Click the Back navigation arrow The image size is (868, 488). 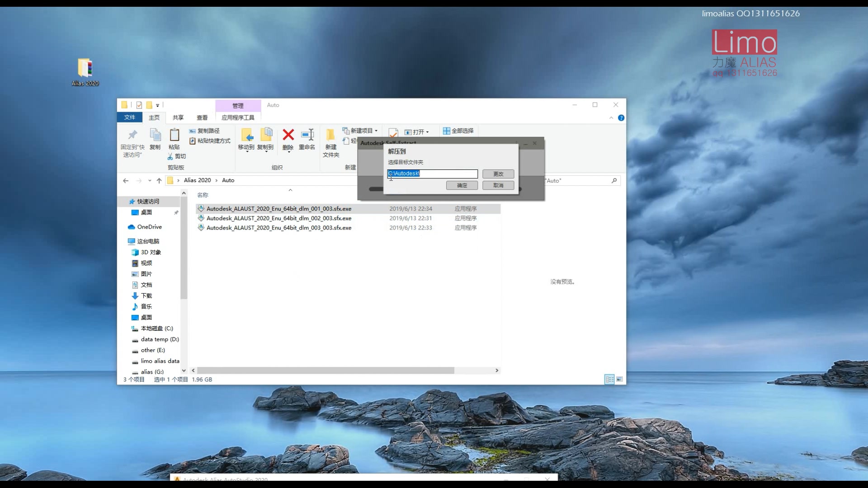(126, 181)
